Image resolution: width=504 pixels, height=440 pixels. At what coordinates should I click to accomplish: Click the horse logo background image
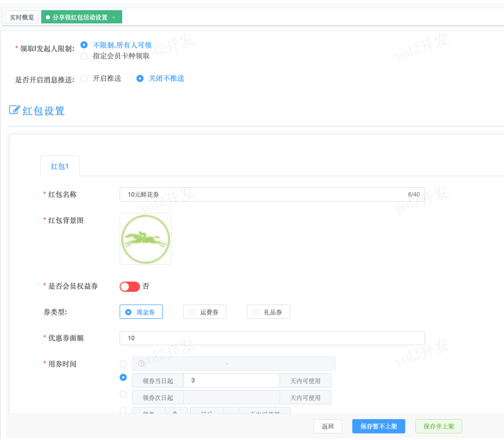pos(146,239)
